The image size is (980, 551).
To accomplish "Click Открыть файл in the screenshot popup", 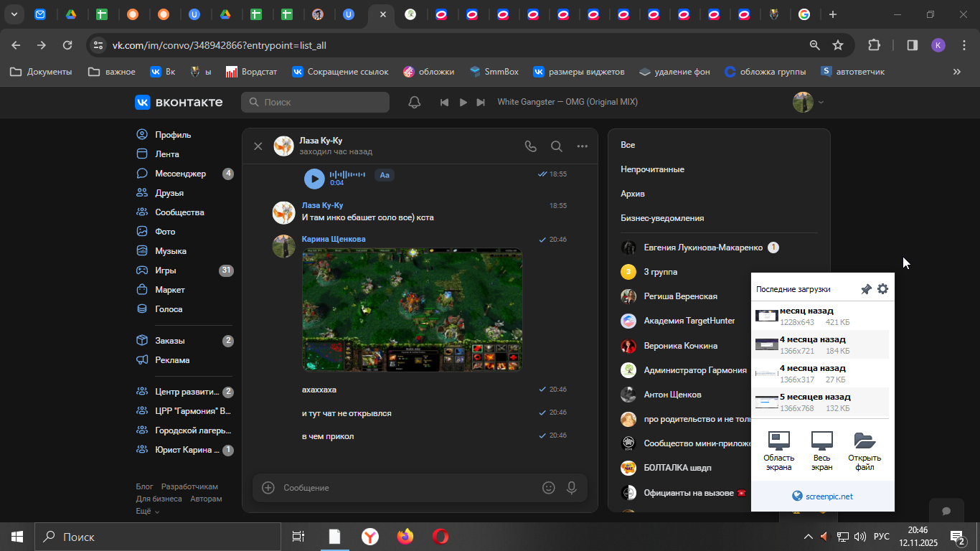I will click(864, 451).
